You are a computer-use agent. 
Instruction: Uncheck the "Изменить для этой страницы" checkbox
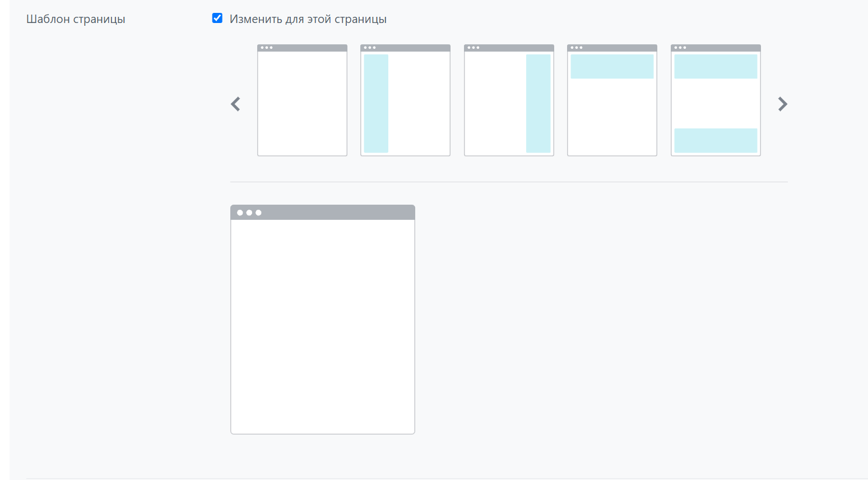(217, 19)
